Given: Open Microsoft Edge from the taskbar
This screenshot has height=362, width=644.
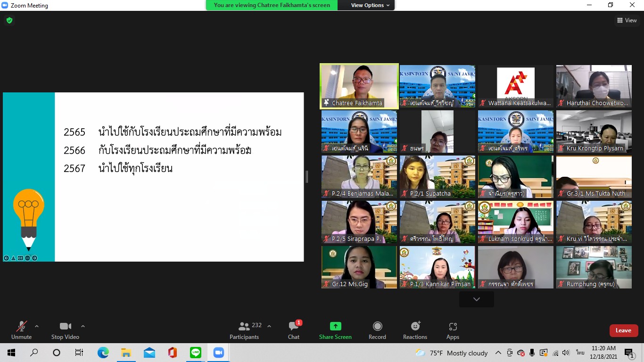Looking at the screenshot, I should (x=103, y=353).
